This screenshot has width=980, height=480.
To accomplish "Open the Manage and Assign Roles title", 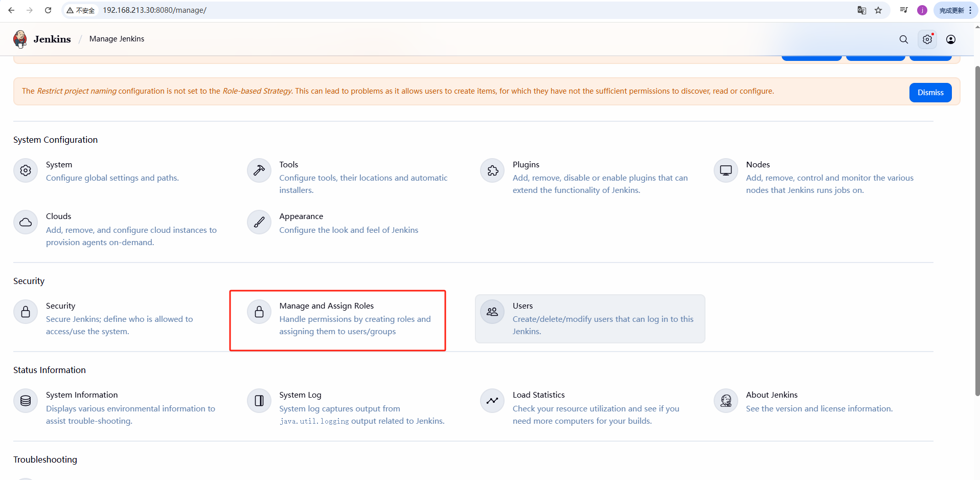I will (x=326, y=306).
